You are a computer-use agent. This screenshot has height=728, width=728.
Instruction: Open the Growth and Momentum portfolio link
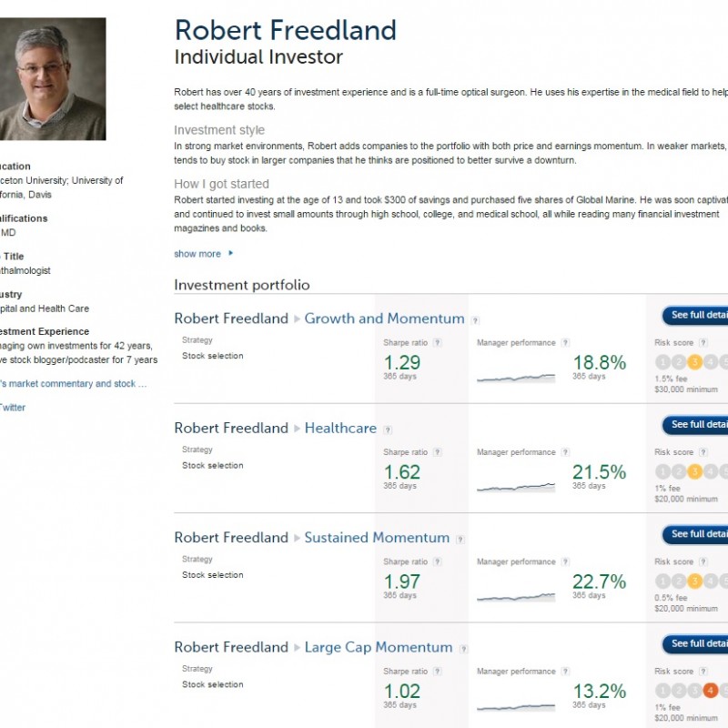[x=384, y=318]
